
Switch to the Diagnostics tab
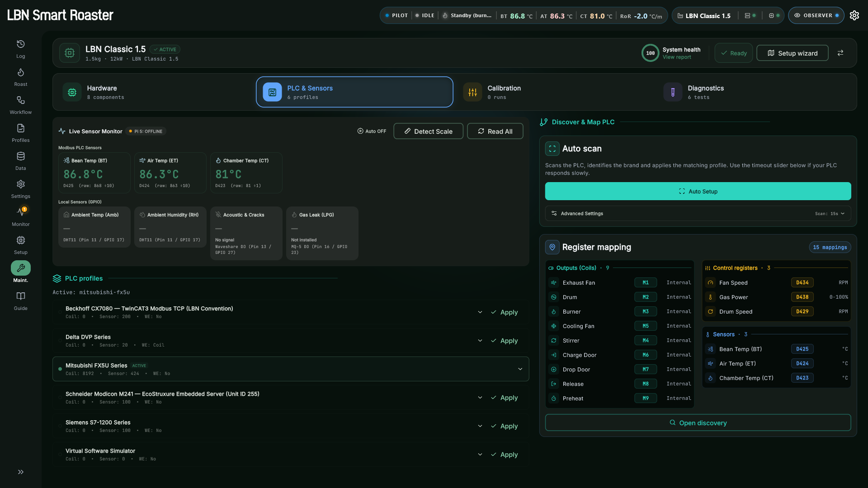(x=755, y=92)
